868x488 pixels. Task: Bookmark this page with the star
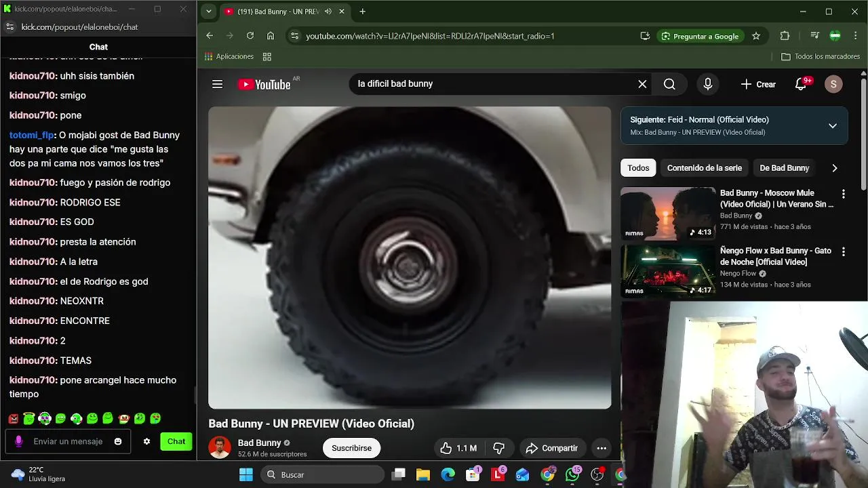(756, 36)
